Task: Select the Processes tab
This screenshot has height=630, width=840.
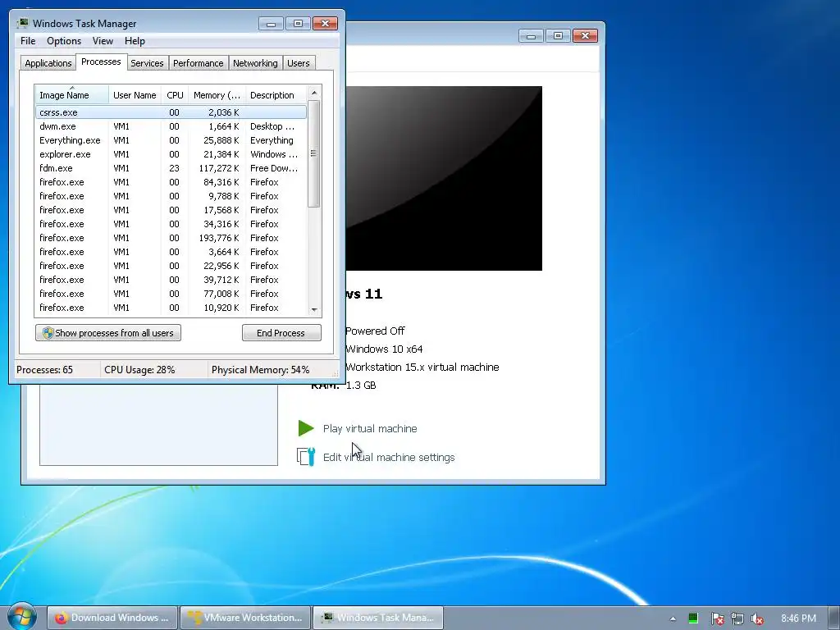Action: tap(101, 62)
